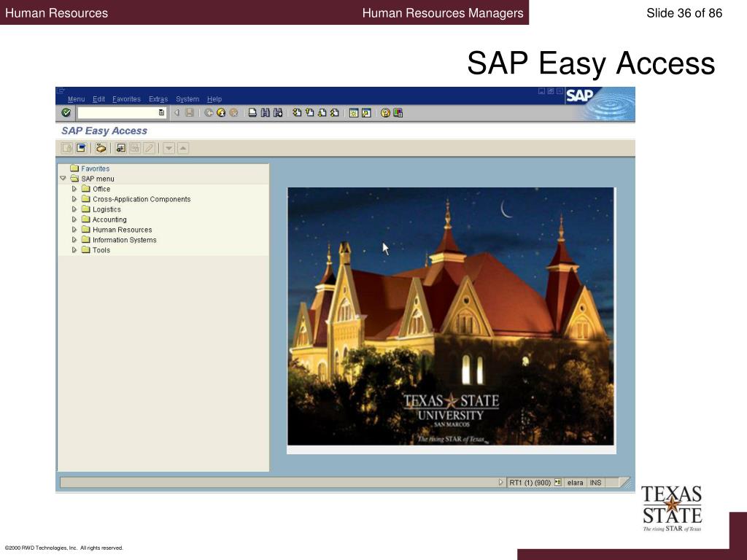Click the Save diskette icon
Screen dimensions: 747x560
pyautogui.click(x=190, y=113)
